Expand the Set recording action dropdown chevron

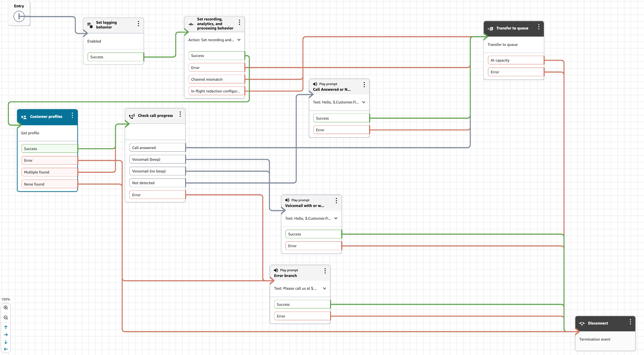point(239,40)
